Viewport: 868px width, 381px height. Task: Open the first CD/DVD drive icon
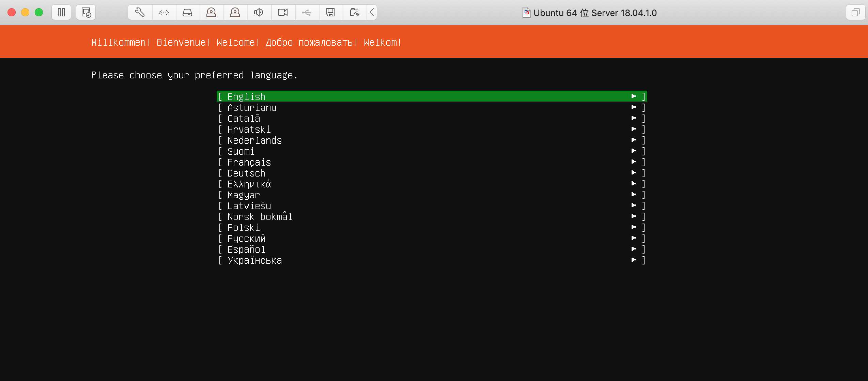pyautogui.click(x=211, y=13)
